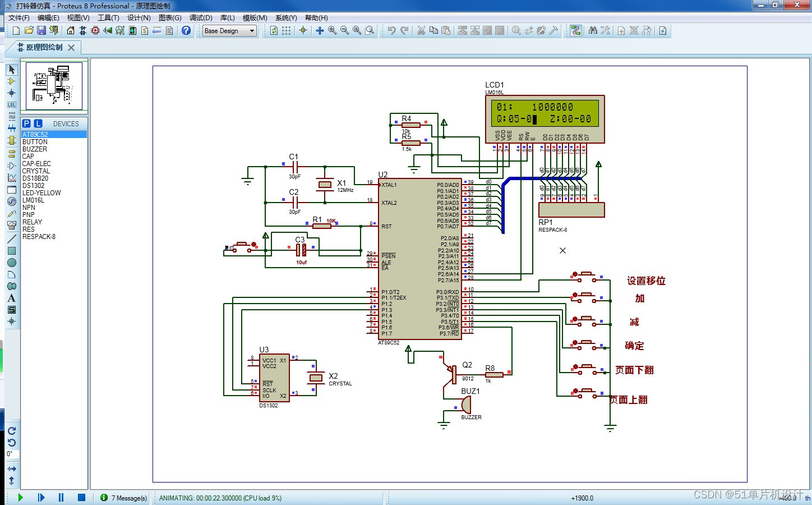This screenshot has width=812, height=505.
Task: Pause the running simulation
Action: click(61, 498)
